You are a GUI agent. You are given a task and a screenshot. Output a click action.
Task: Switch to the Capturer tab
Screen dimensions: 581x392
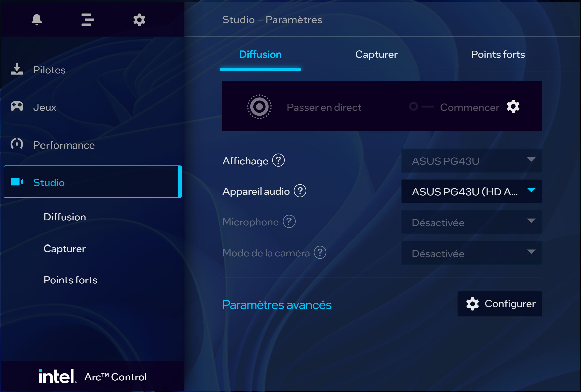376,54
